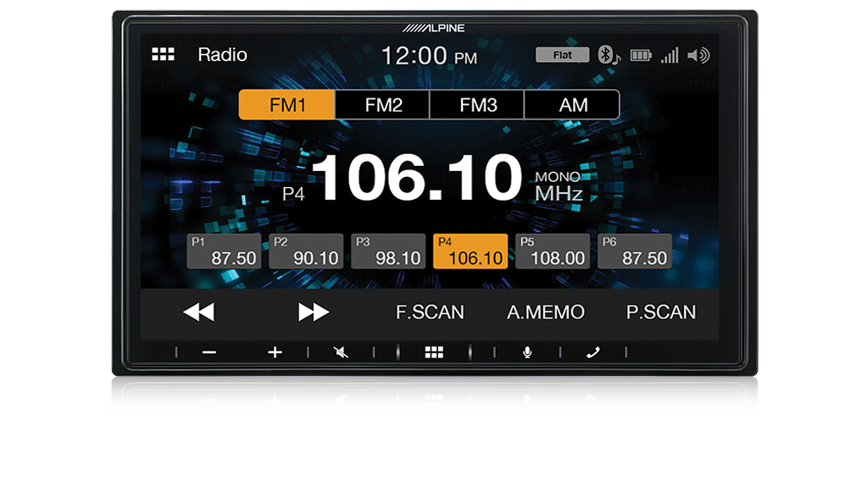Tap the 12:00 PM clock display
This screenshot has height=487, width=868.
point(429,55)
